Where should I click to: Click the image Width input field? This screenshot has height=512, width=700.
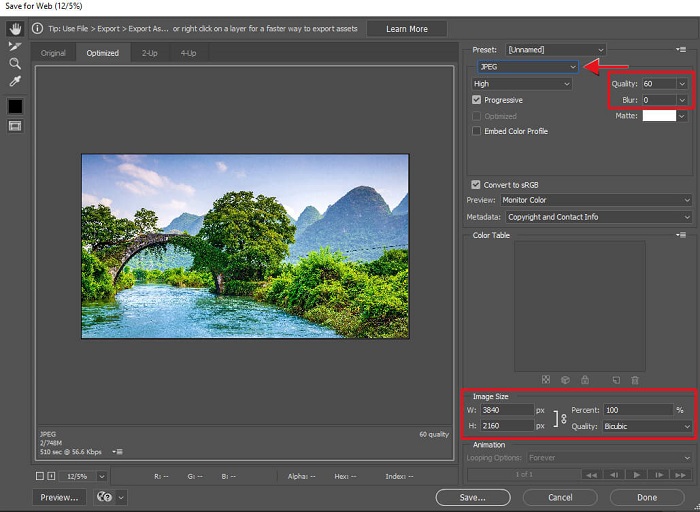pyautogui.click(x=507, y=410)
